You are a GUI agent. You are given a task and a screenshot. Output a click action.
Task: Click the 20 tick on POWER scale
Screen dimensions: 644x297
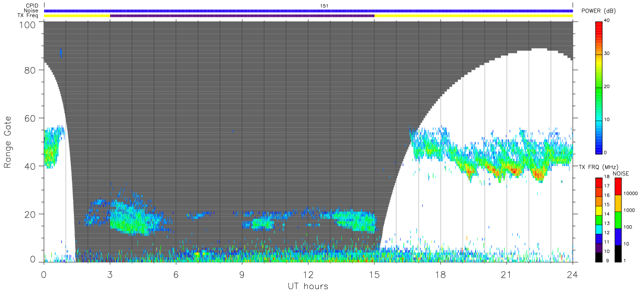607,86
